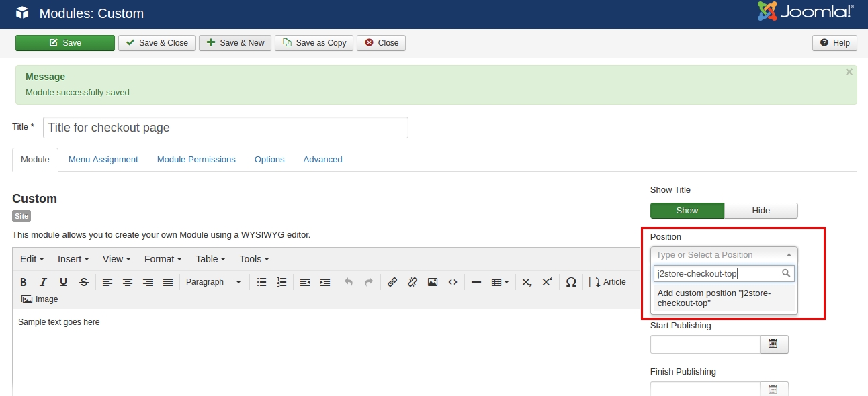Open the Paragraph format dropdown
868x396 pixels.
[213, 282]
